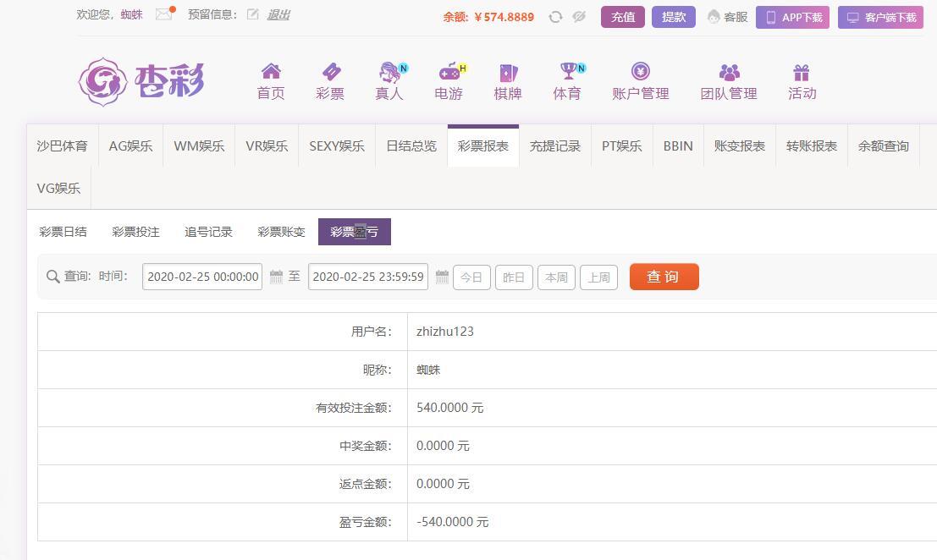Switch to AG娱乐 tab
This screenshot has height=560, width=937.
[130, 145]
